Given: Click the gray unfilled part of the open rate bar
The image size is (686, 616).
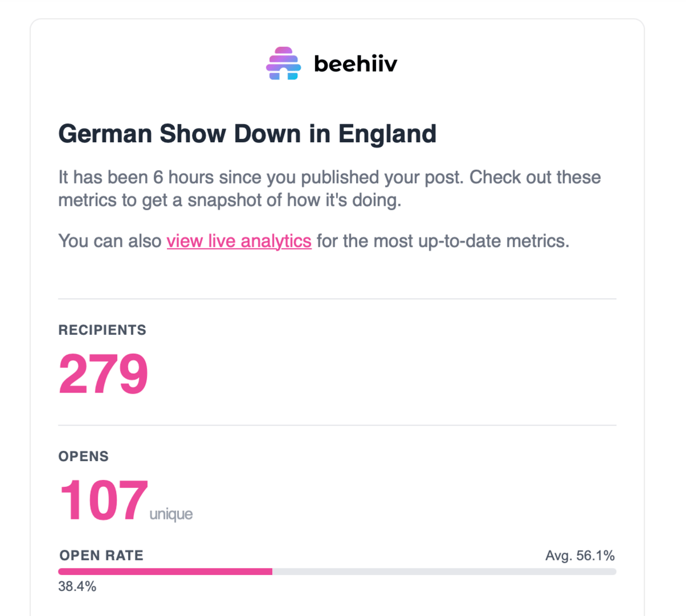Looking at the screenshot, I should (x=444, y=571).
